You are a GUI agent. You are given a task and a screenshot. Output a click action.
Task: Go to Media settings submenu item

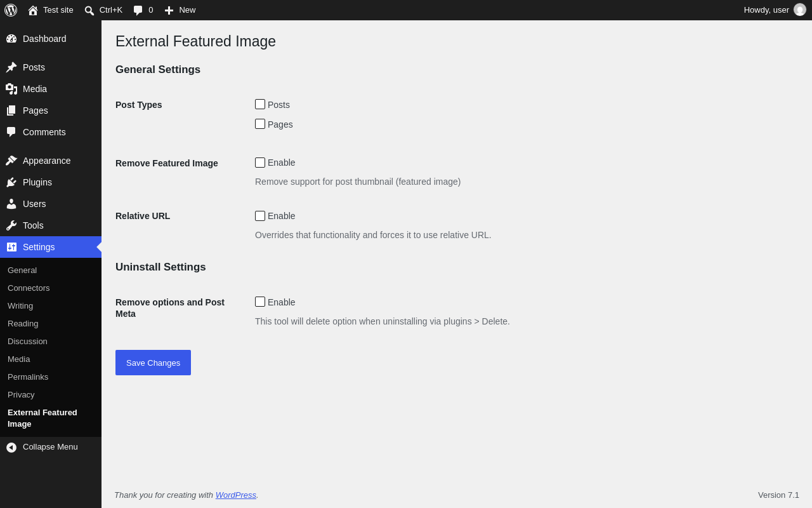tap(18, 359)
